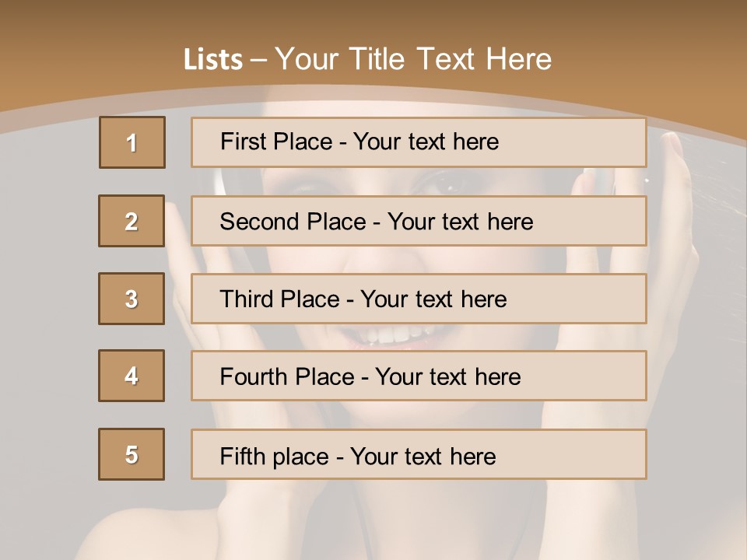Click the bold word Lists in title
This screenshot has width=747, height=560.
click(213, 60)
